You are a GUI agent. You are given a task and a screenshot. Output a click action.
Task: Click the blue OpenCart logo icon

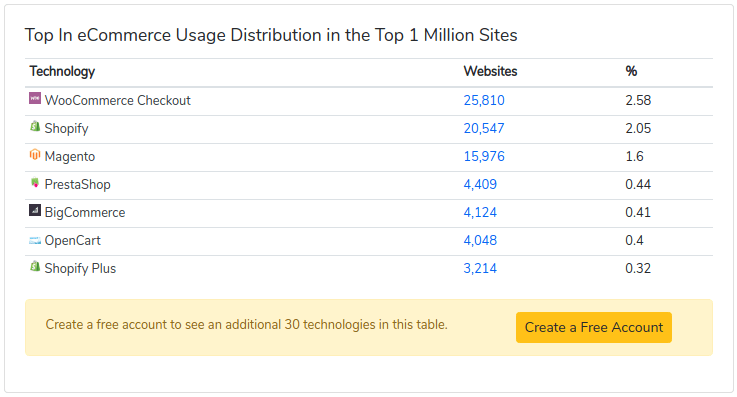coord(35,241)
